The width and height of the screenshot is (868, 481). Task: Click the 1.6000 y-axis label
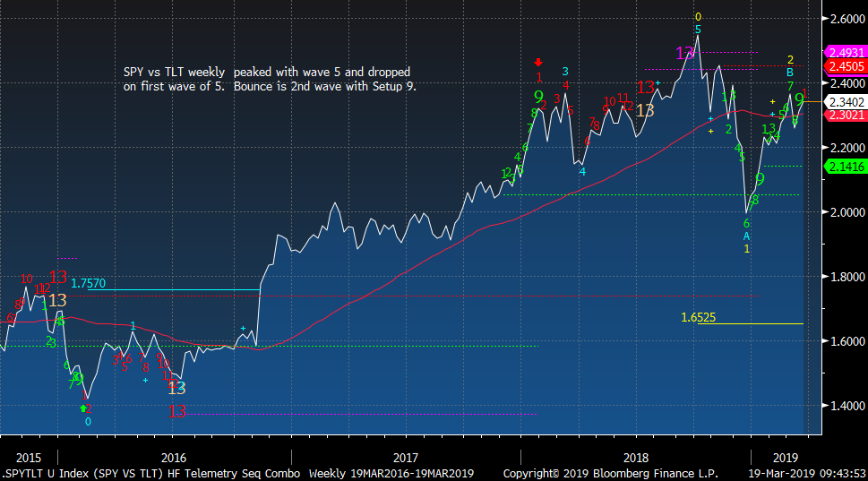tap(847, 341)
